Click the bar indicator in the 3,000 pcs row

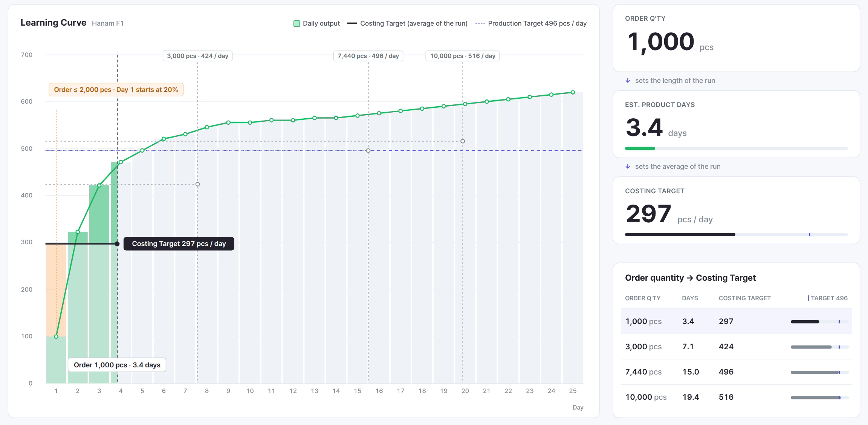tap(819, 347)
